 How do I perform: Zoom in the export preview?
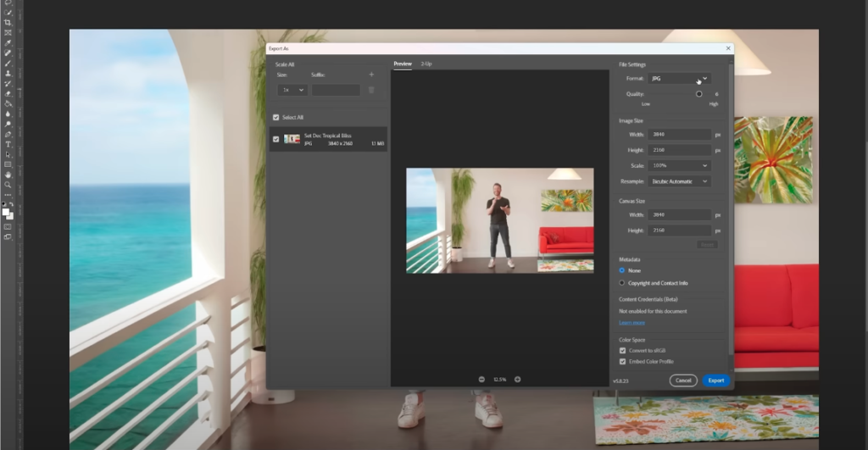518,380
